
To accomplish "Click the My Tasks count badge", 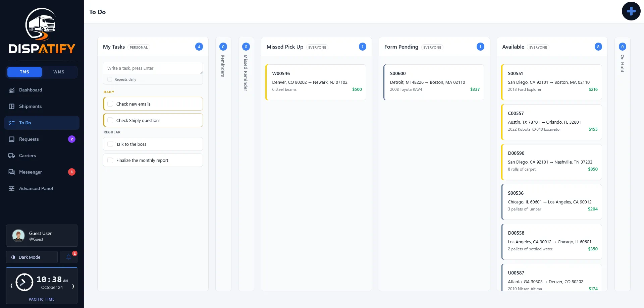I will tap(199, 47).
